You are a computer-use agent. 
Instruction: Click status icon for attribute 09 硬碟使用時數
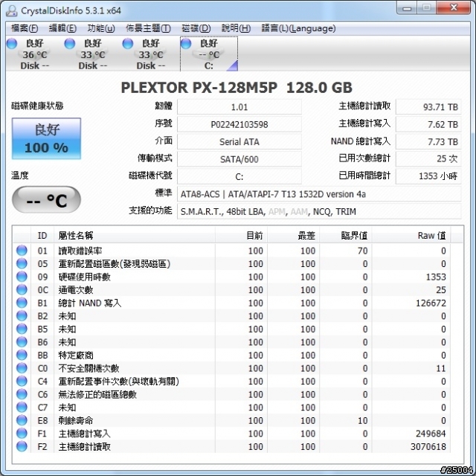tap(22, 277)
